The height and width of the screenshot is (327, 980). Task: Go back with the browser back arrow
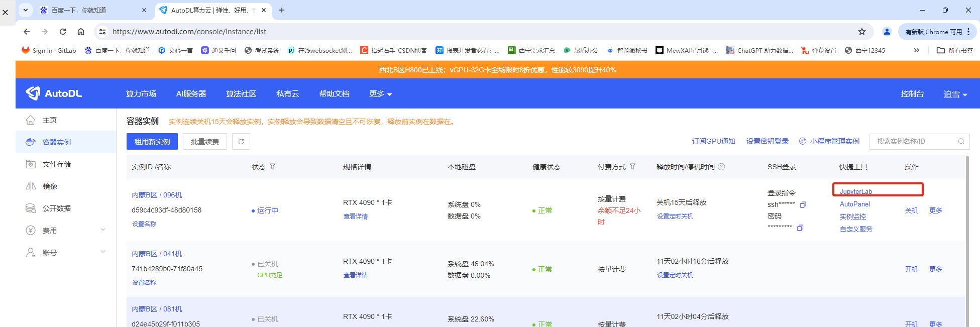27,32
